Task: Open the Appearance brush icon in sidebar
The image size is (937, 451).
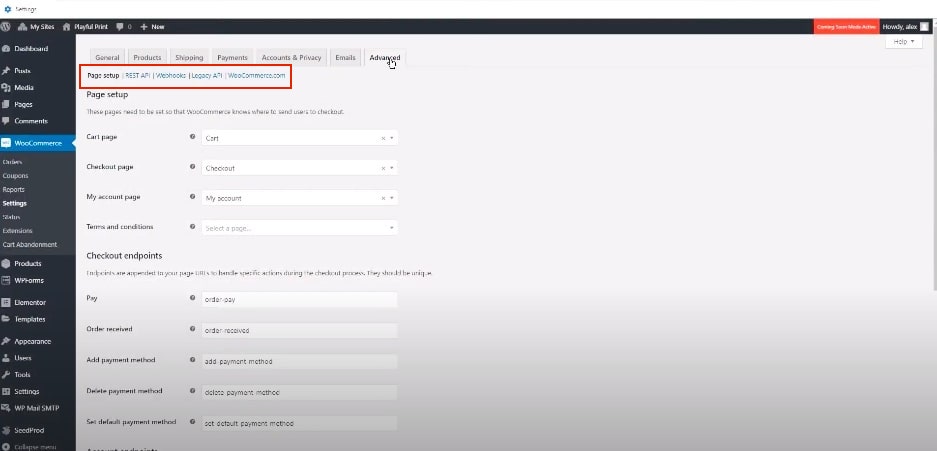Action: click(7, 341)
